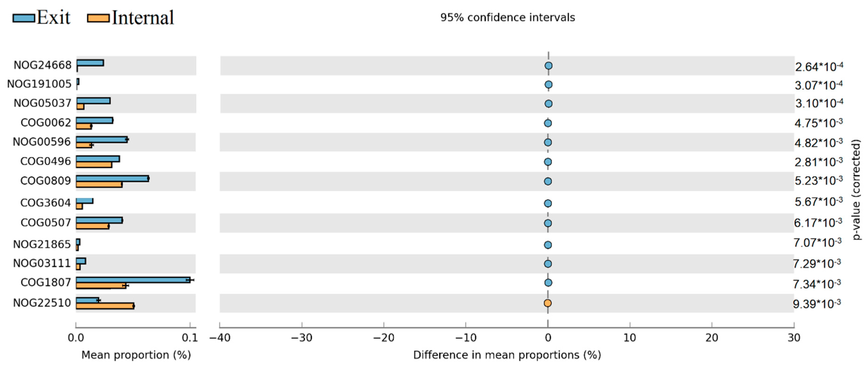Click the p-value 2.64*10-4
868x370 pixels.
819,67
